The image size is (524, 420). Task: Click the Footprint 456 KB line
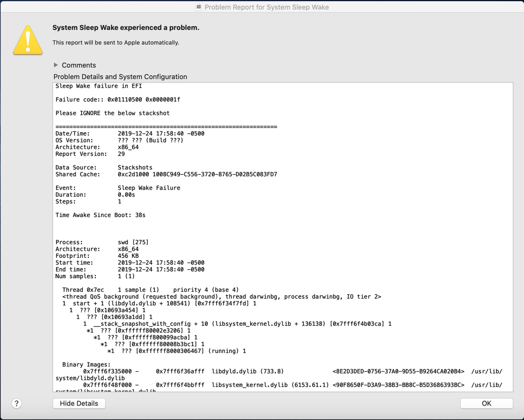pyautogui.click(x=97, y=256)
